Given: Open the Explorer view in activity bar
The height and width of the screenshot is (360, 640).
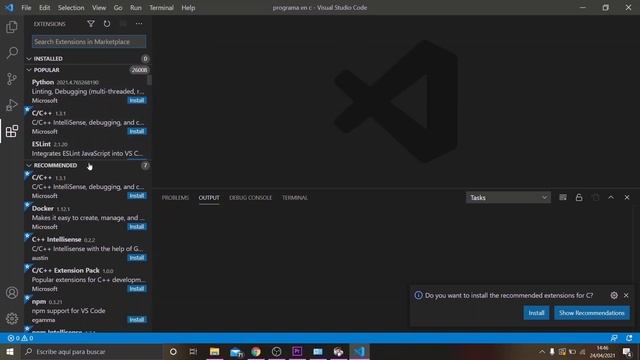Looking at the screenshot, I should pyautogui.click(x=12, y=27).
